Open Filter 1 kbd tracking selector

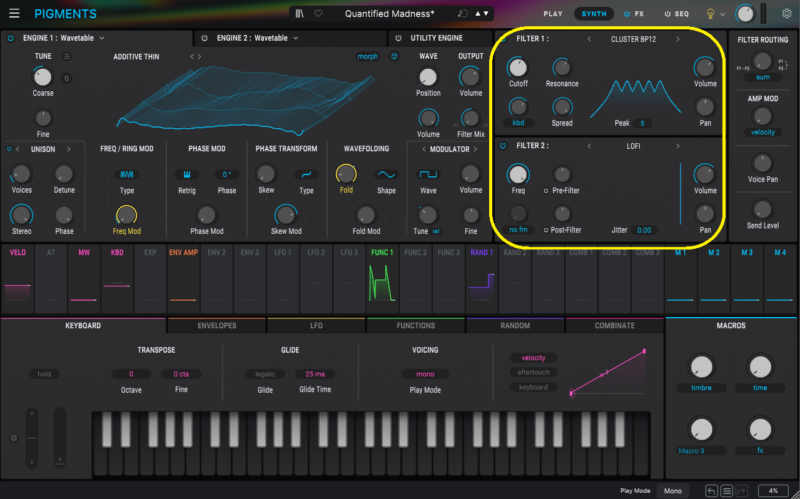(x=518, y=122)
